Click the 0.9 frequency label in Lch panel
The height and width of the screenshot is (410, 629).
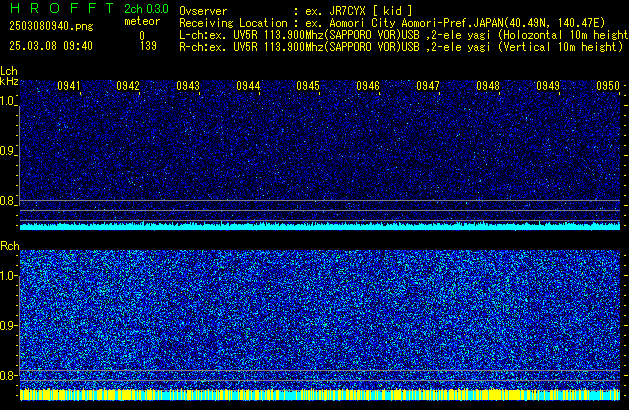(8, 151)
